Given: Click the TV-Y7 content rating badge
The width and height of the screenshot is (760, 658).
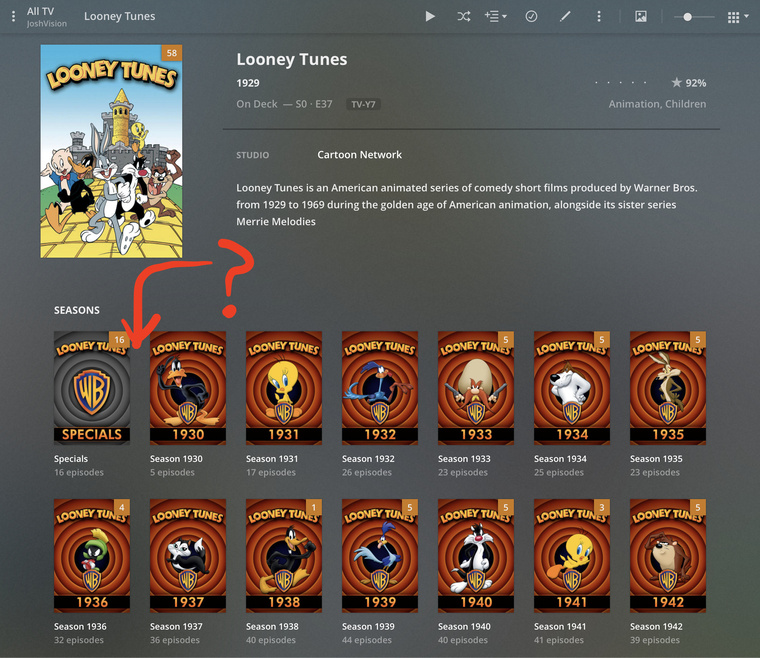Looking at the screenshot, I should pyautogui.click(x=363, y=104).
